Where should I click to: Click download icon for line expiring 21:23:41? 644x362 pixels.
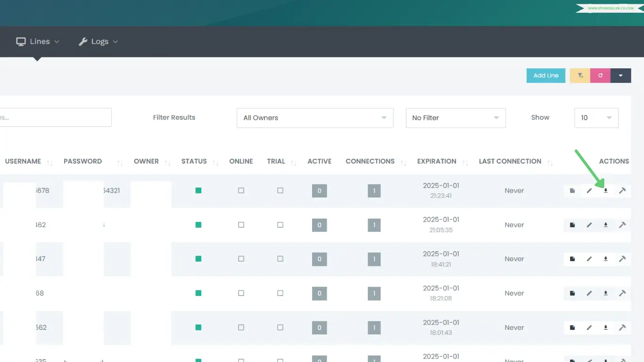tap(606, 190)
